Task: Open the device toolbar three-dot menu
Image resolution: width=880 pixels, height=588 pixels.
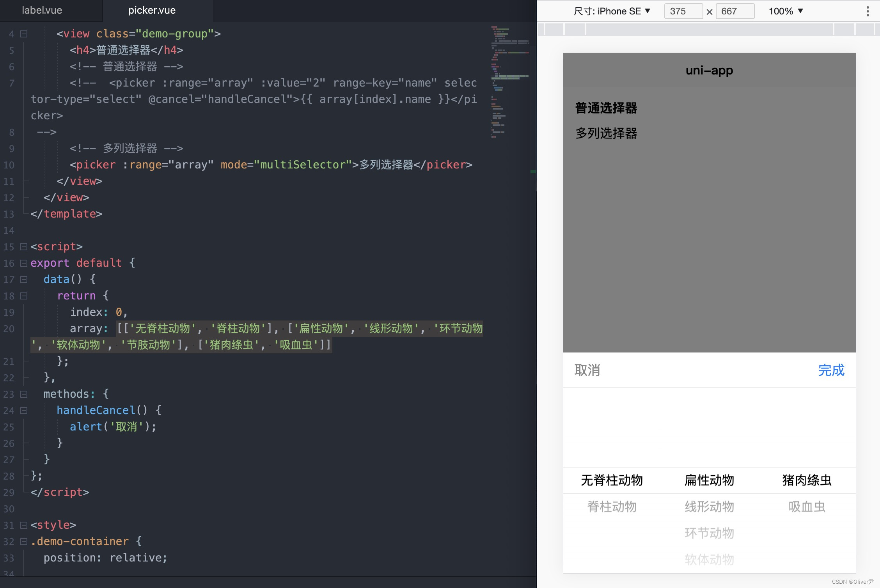Action: coord(868,11)
